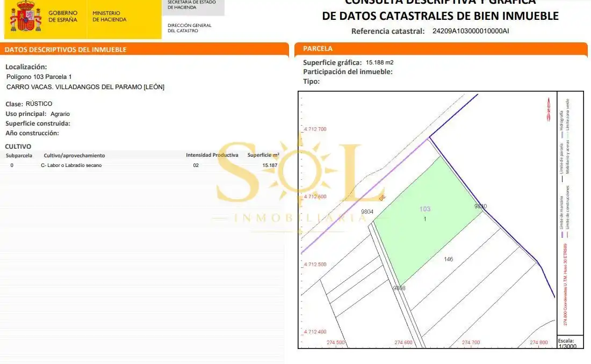Click the 'Referencia catastral:' label

tap(388, 31)
